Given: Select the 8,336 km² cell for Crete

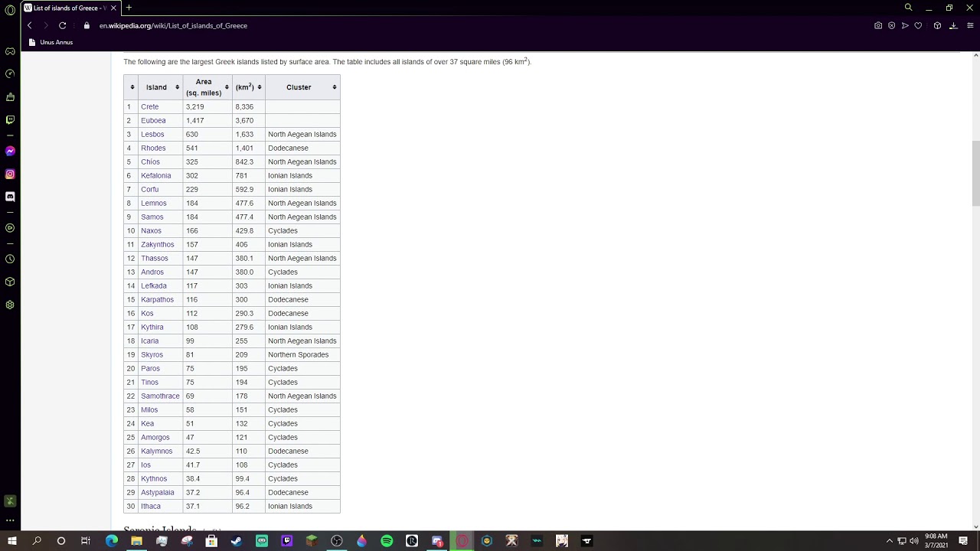Looking at the screenshot, I should (249, 106).
